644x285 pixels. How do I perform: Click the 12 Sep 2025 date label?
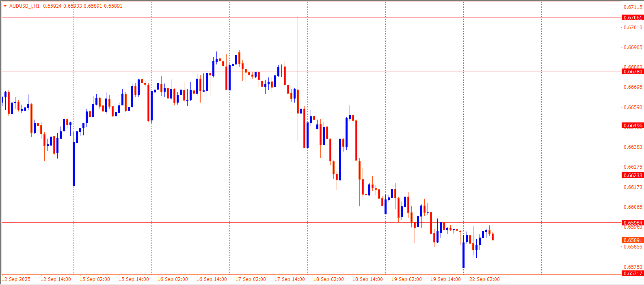16,279
